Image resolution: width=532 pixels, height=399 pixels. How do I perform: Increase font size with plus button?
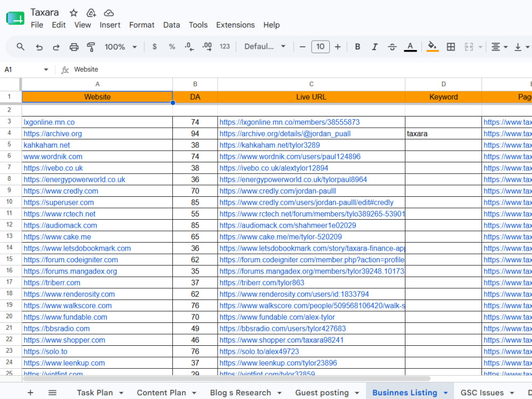click(338, 47)
